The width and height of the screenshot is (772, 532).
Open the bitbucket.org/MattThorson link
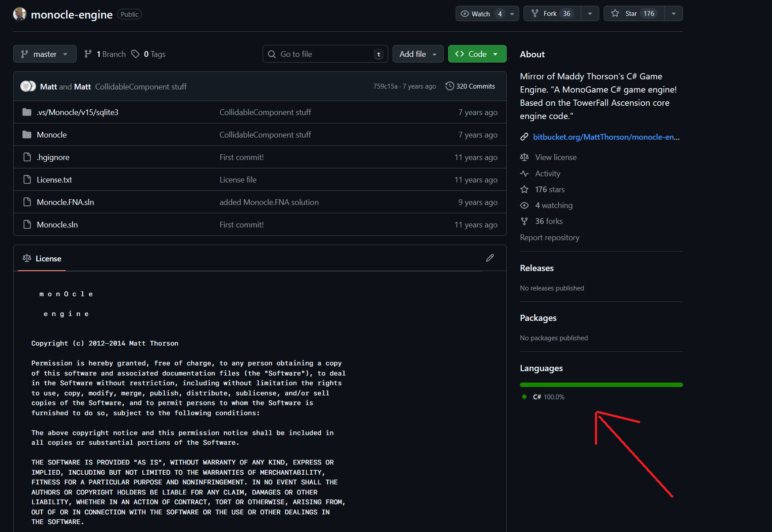click(x=606, y=137)
